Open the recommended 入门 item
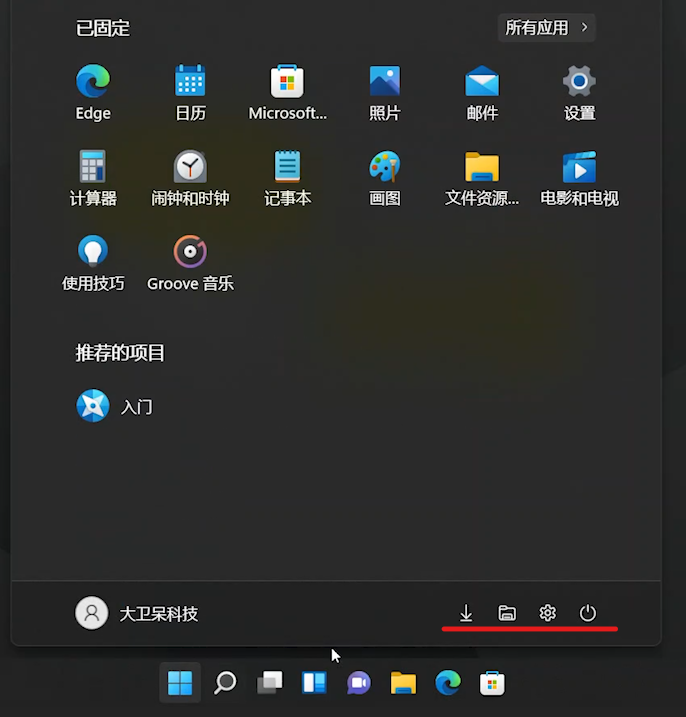 click(x=114, y=406)
